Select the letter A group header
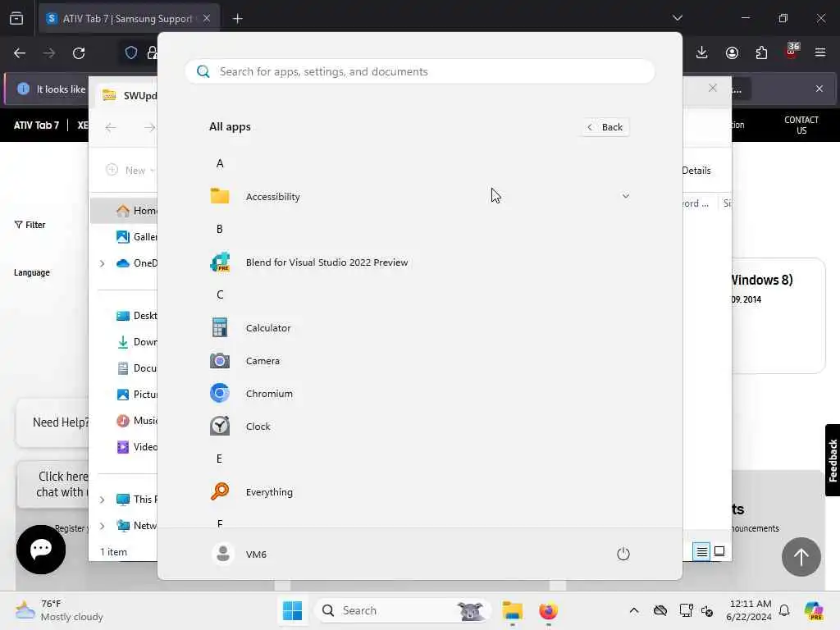The width and height of the screenshot is (840, 630). coord(220,163)
